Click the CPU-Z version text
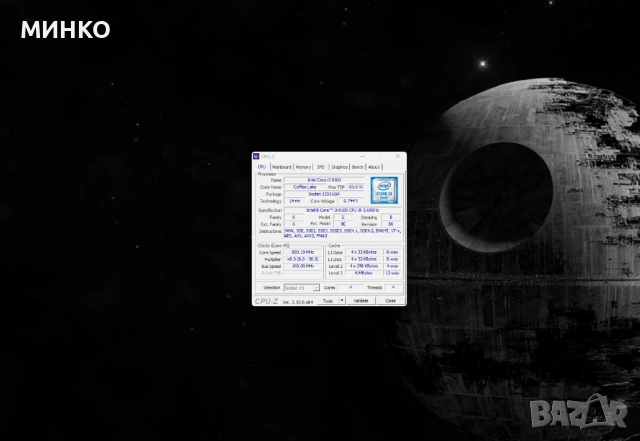The height and width of the screenshot is (441, 640). pos(298,302)
